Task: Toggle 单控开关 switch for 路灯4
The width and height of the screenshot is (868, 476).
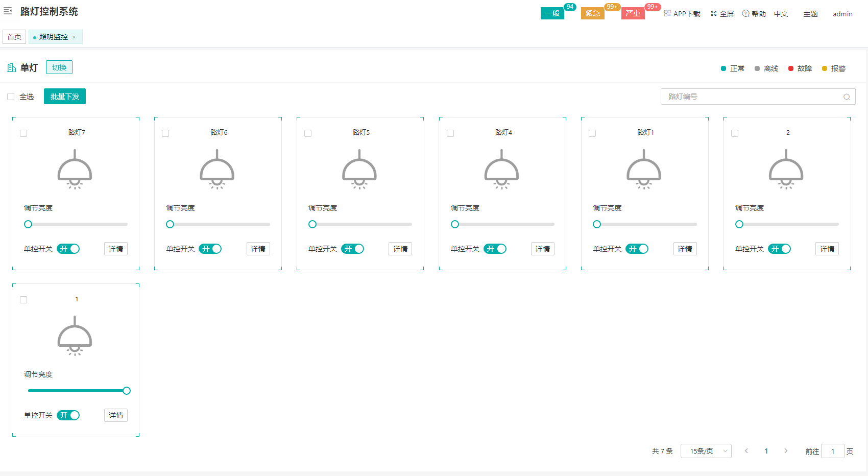Action: (x=495, y=249)
